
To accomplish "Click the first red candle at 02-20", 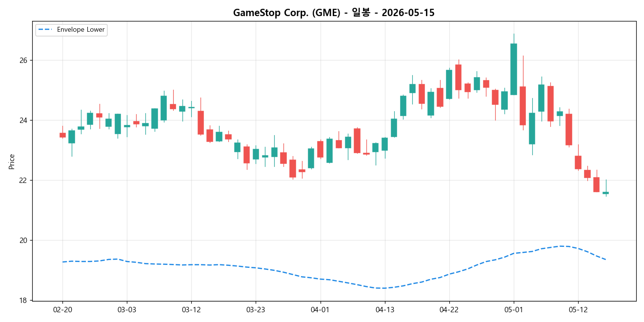I will [62, 135].
